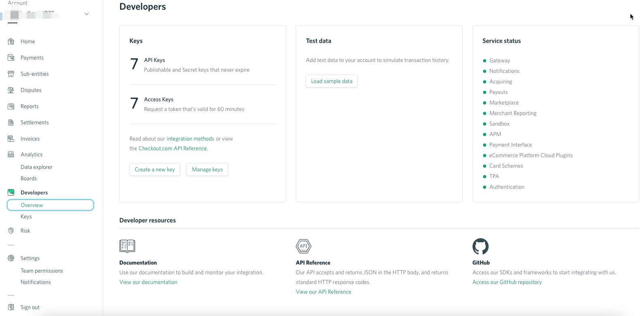
Task: Click the Settlements document icon
Action: (11, 122)
